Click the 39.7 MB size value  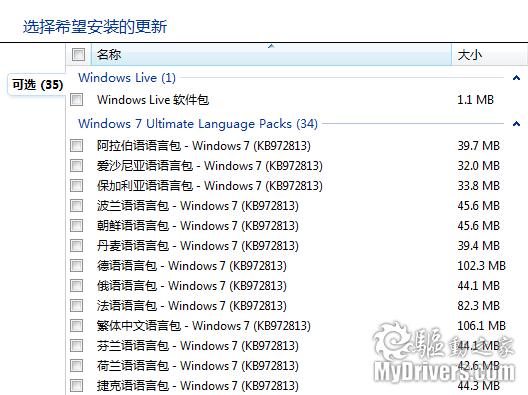pyautogui.click(x=478, y=146)
